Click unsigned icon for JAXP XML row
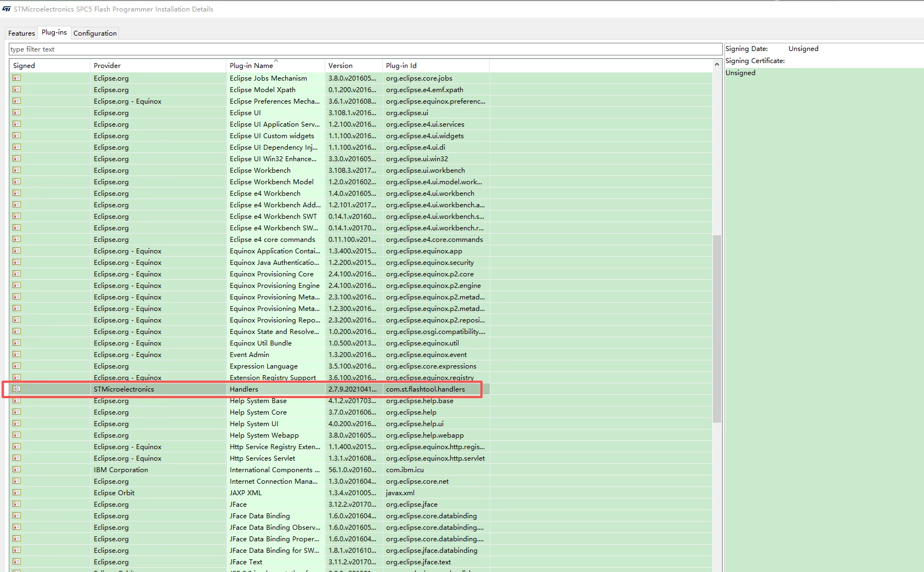924x572 pixels. (x=17, y=492)
